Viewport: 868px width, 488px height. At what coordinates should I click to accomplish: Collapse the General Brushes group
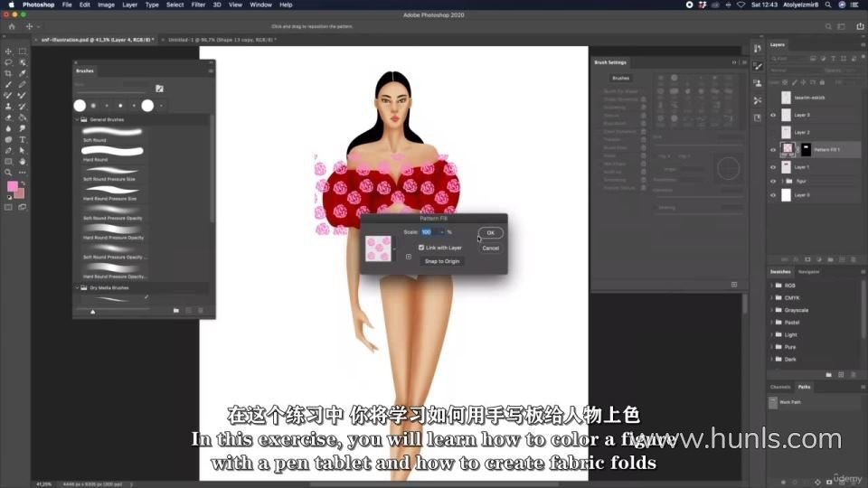pyautogui.click(x=77, y=119)
